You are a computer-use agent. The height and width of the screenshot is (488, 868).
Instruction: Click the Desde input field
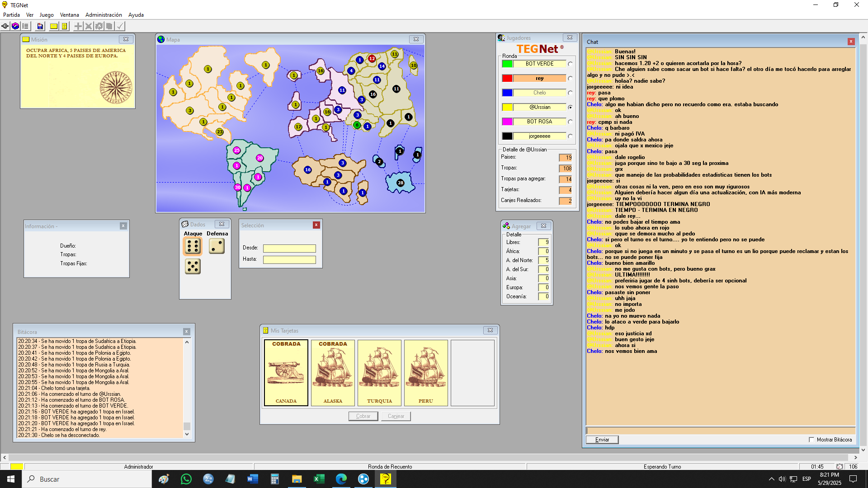coord(289,249)
